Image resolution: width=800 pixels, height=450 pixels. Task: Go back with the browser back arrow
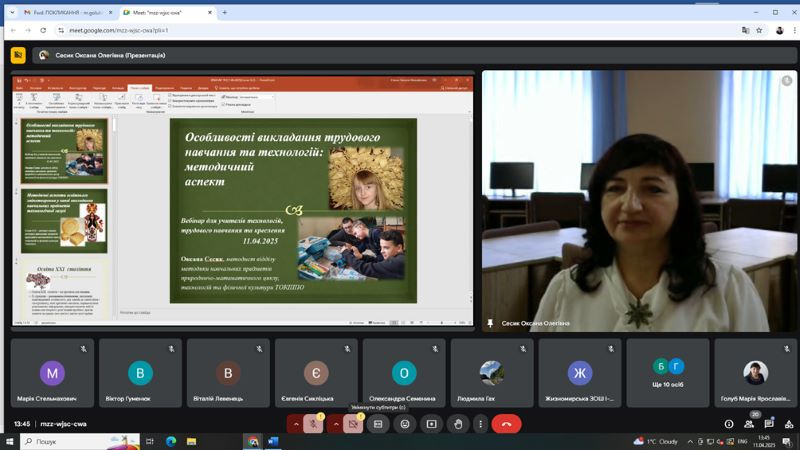pyautogui.click(x=13, y=31)
